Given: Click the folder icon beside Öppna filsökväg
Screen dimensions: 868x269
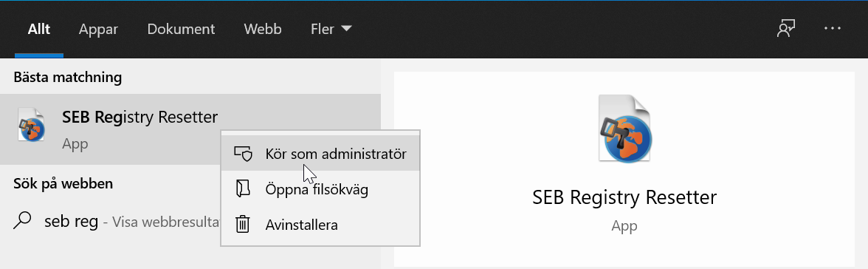Looking at the screenshot, I should click(x=243, y=189).
